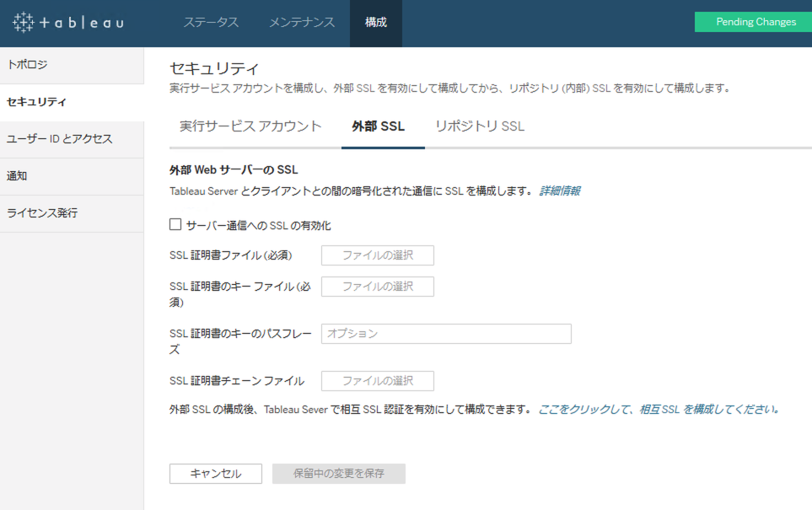This screenshot has width=812, height=510.
Task: Enable サーバー通信への SSL の有効化 checkbox
Action: pos(175,223)
